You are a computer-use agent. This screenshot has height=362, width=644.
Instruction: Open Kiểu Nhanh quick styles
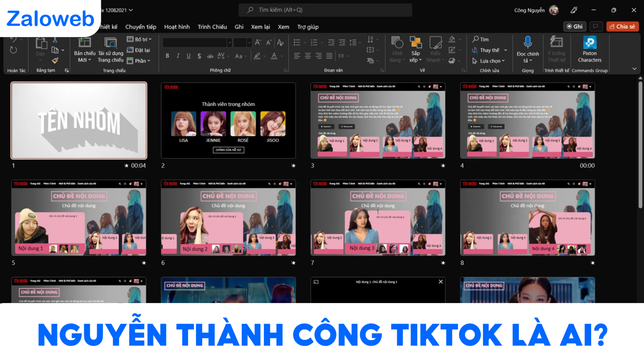435,49
